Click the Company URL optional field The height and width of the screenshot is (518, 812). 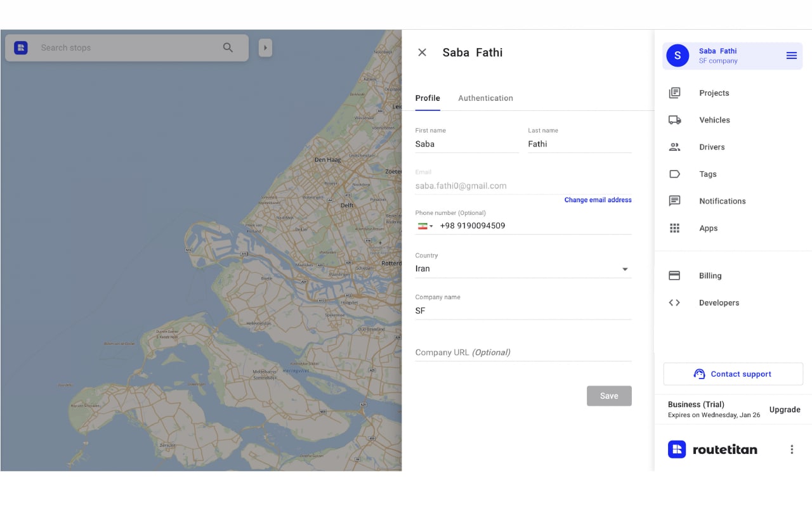523,353
